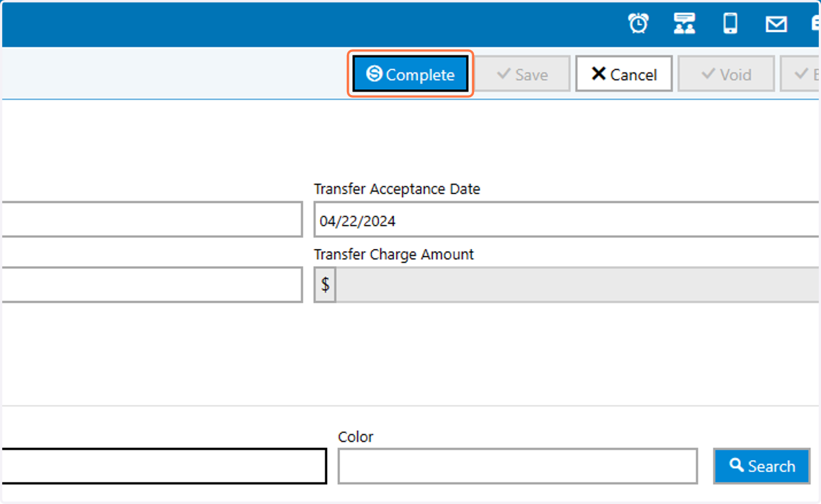Click the cut-off button right of Void

click(800, 74)
